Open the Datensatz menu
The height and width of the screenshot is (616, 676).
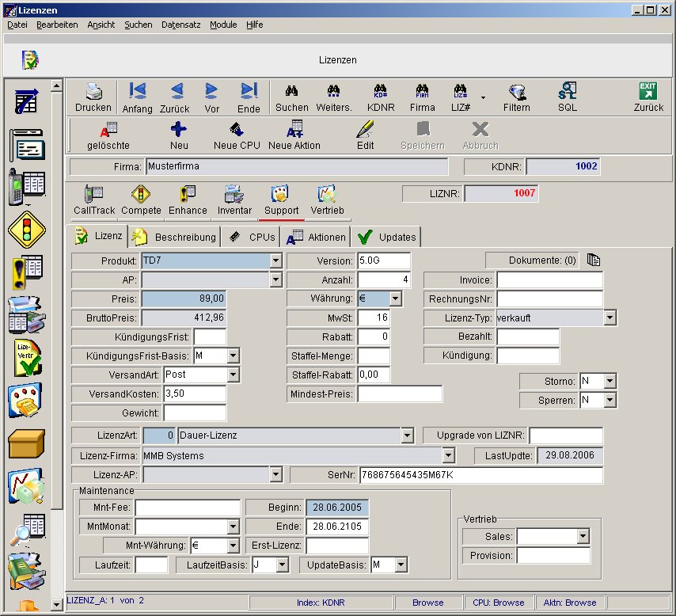pos(180,25)
